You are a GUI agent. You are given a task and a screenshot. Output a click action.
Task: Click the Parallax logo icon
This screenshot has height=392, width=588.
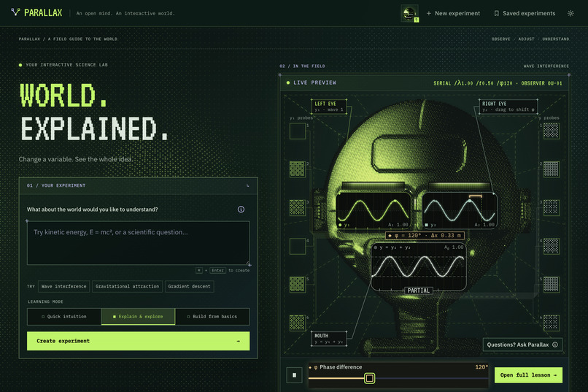pos(15,12)
